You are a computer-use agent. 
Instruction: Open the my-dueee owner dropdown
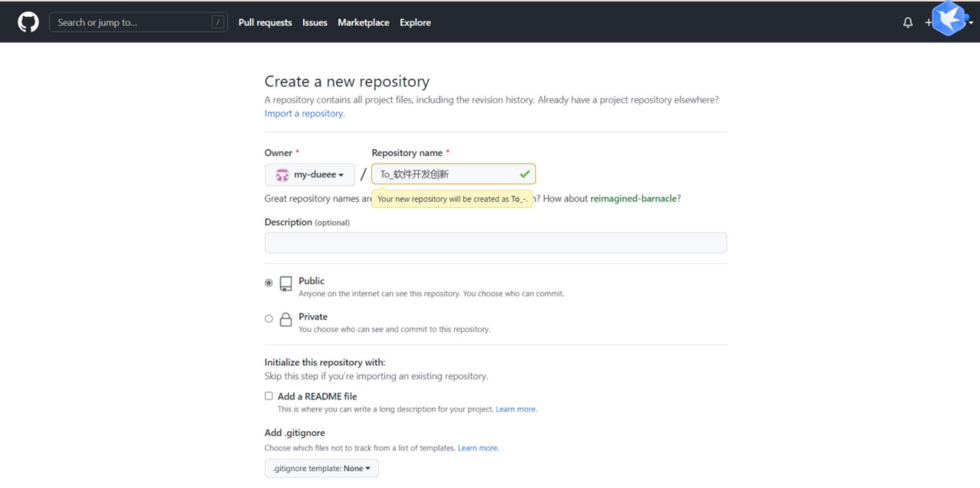(x=310, y=175)
